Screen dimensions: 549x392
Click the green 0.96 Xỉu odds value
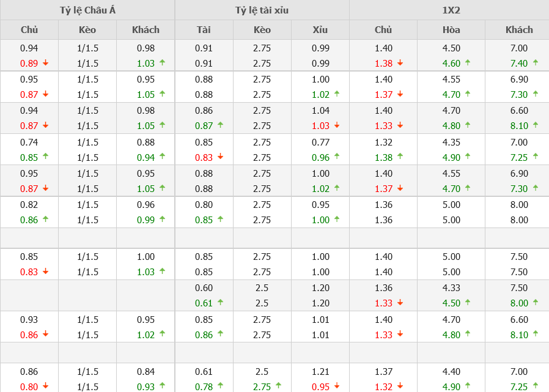click(x=320, y=157)
